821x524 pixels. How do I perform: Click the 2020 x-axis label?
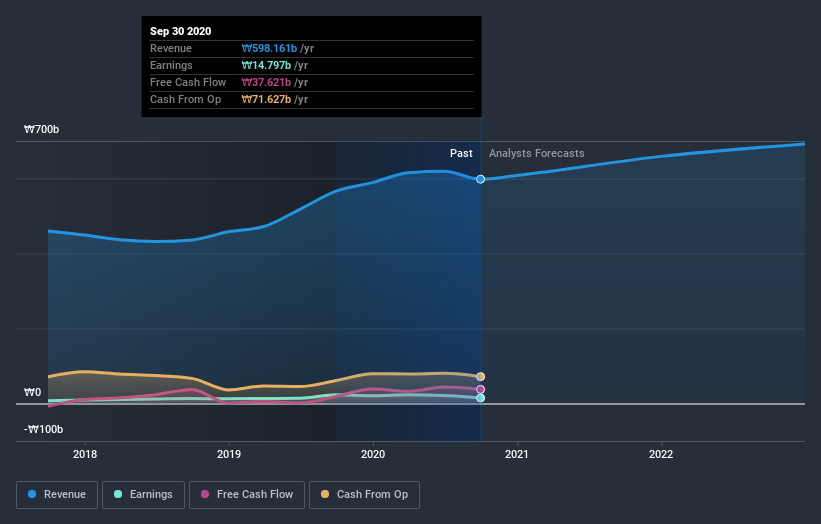(x=373, y=454)
